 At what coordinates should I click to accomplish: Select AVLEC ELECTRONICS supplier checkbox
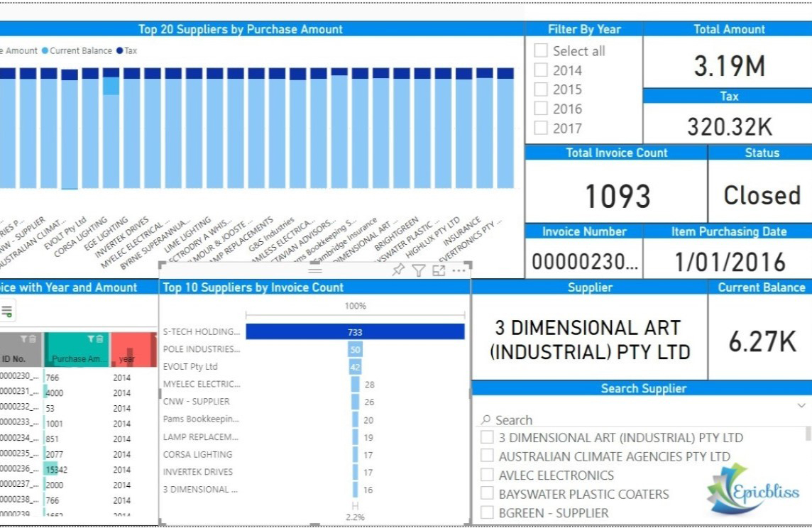click(488, 475)
